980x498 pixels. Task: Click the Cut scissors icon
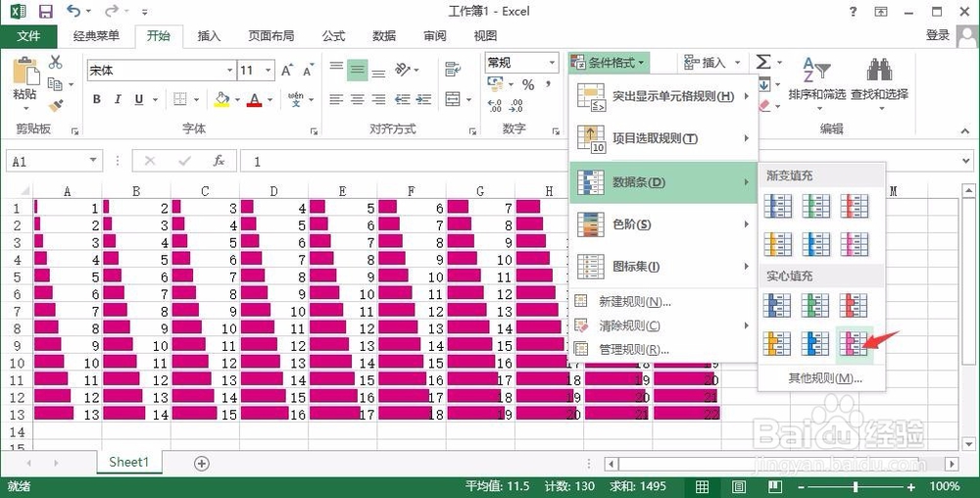click(56, 62)
